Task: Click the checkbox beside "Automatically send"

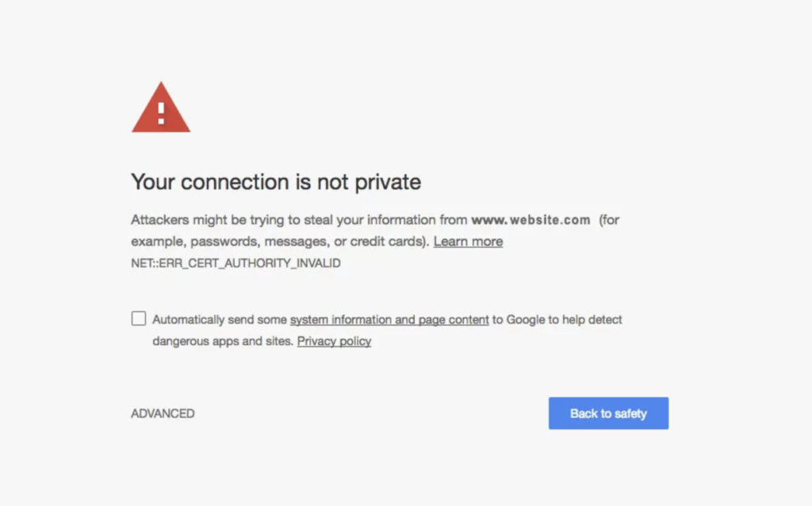Action: tap(138, 318)
